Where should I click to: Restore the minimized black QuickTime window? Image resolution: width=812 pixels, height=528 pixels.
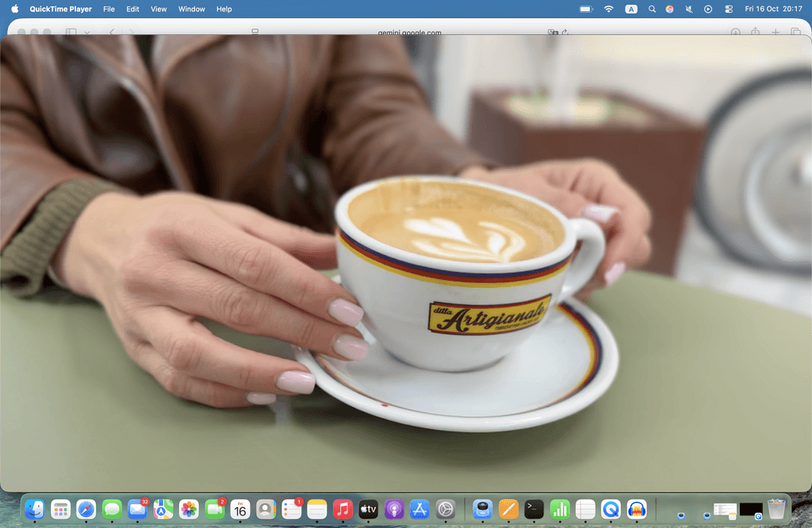(x=751, y=511)
